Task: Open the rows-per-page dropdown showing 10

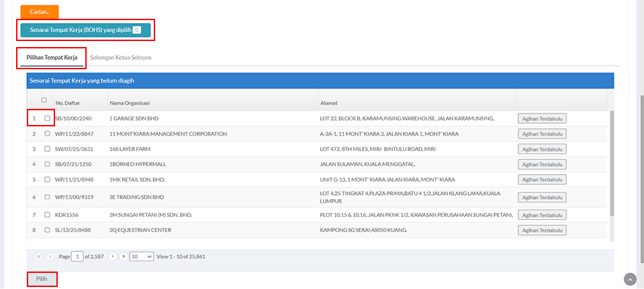Action: pyautogui.click(x=142, y=257)
